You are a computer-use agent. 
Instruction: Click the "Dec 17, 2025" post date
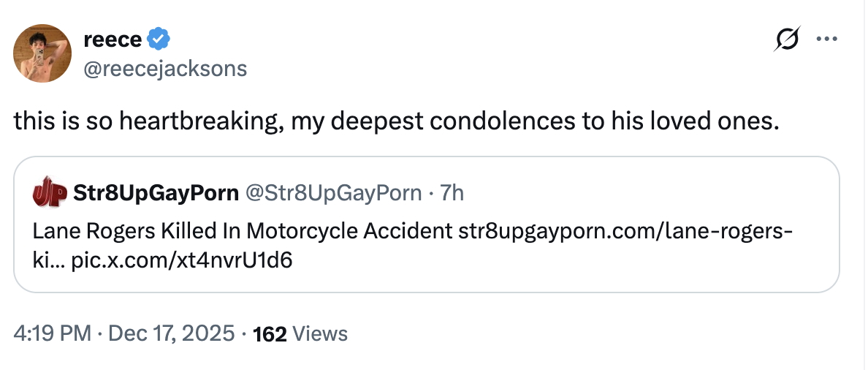(x=174, y=333)
